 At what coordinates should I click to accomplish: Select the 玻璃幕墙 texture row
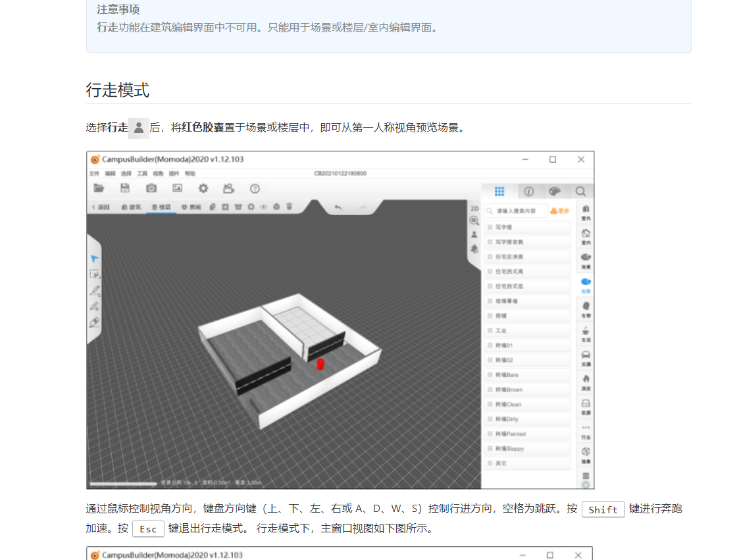click(528, 301)
